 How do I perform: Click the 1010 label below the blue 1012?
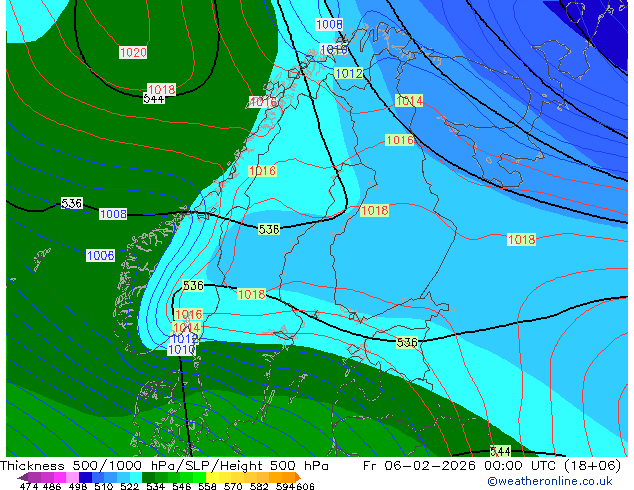pyautogui.click(x=181, y=350)
